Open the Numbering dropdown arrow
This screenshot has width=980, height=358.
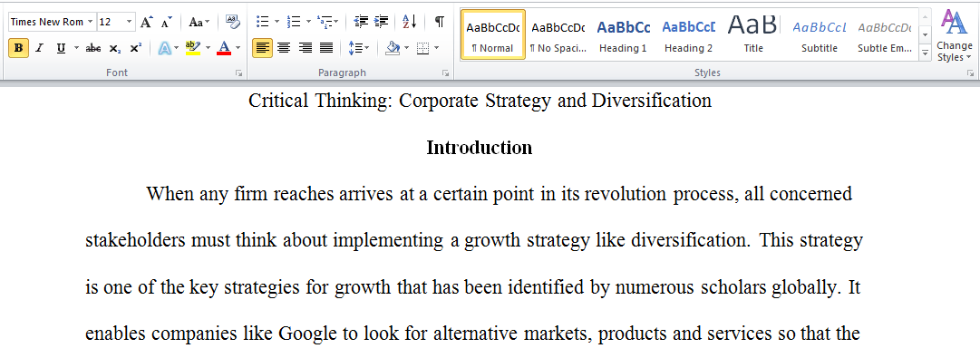pos(308,22)
